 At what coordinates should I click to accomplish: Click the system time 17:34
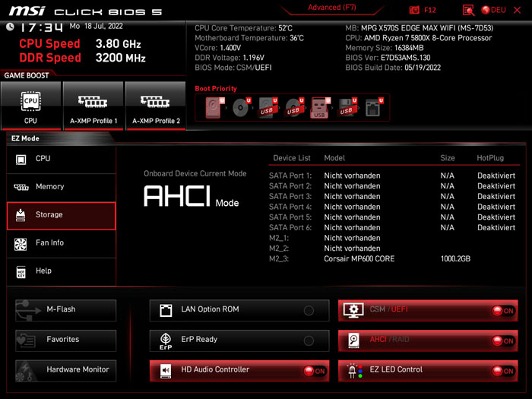pos(41,27)
